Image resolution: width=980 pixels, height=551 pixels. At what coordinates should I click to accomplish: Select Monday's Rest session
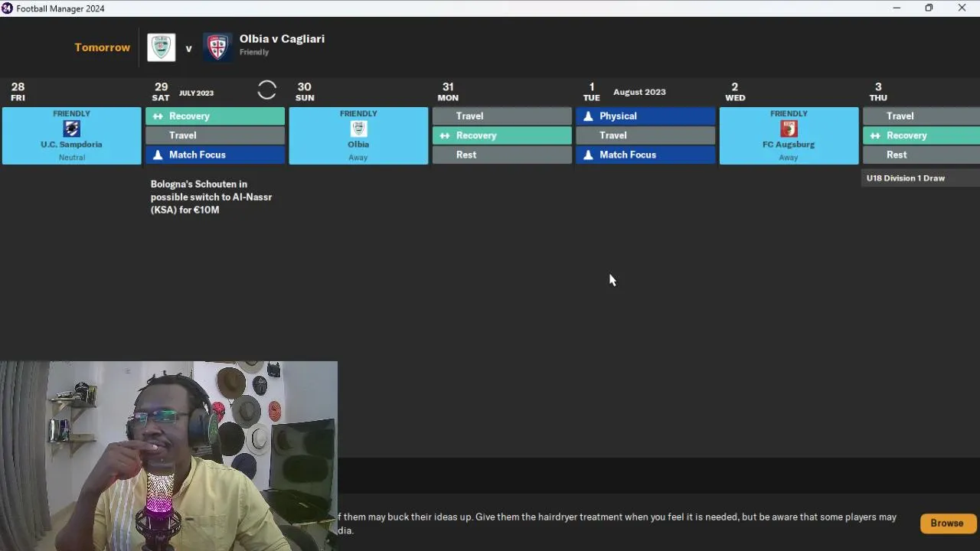pyautogui.click(x=502, y=155)
